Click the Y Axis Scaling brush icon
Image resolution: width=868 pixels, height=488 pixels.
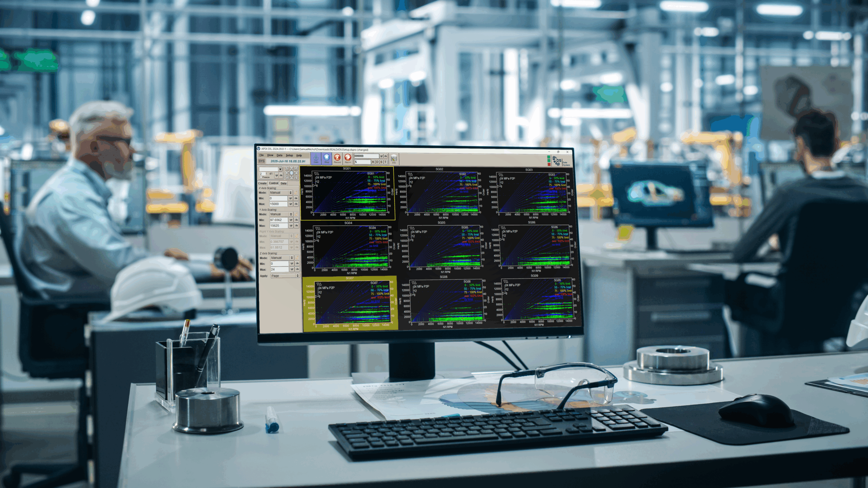[296, 214]
